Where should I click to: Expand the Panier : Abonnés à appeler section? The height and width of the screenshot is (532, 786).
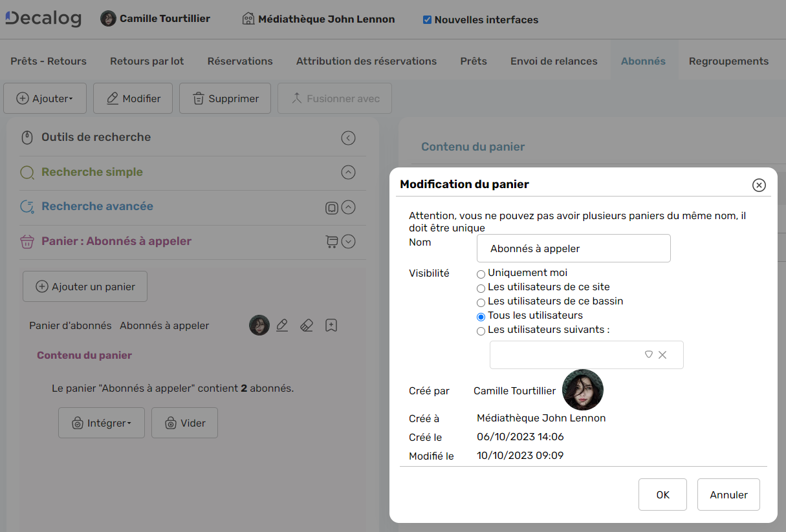pos(348,241)
